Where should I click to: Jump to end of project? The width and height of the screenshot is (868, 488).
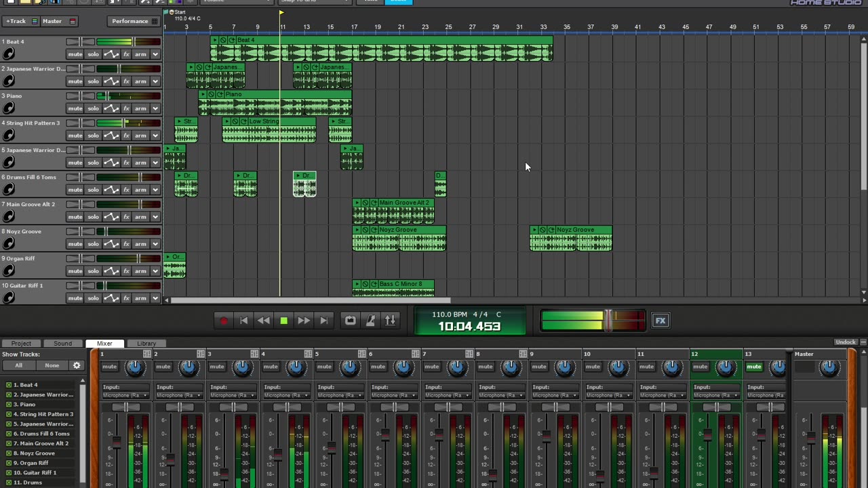(x=324, y=321)
